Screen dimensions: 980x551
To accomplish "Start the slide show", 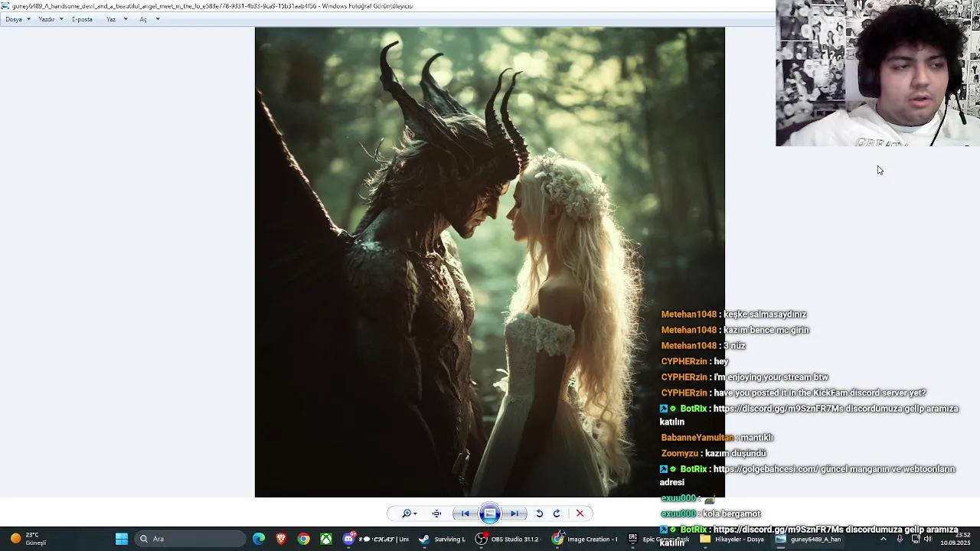I will coord(490,514).
